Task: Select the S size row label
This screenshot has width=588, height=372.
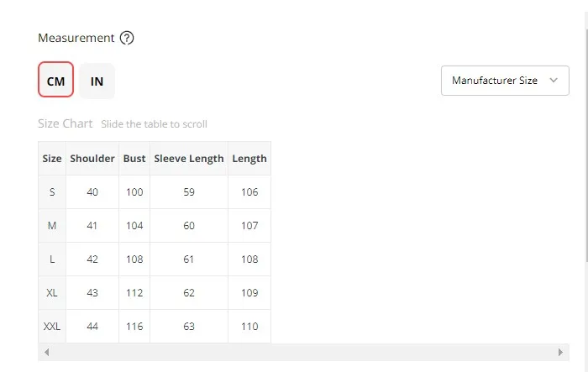Action: click(52, 192)
